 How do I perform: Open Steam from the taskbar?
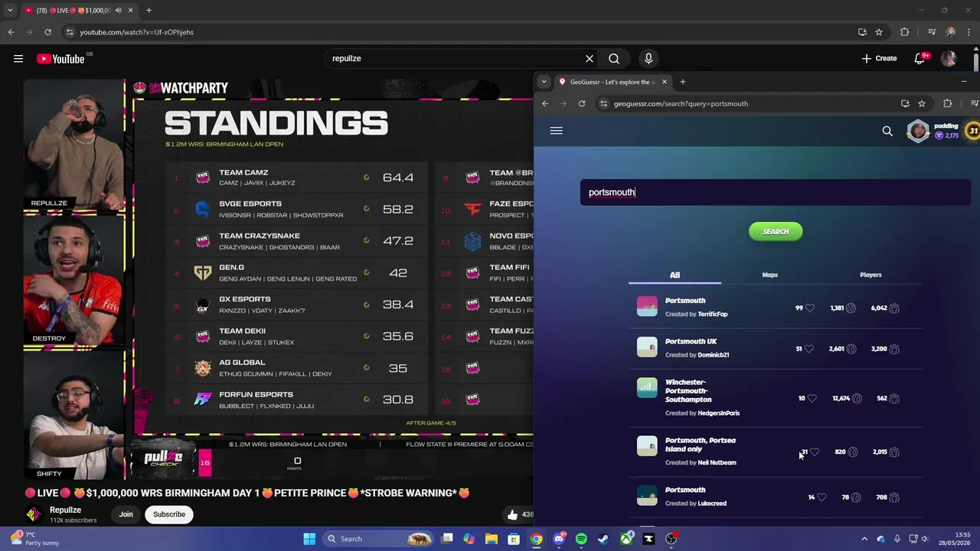pyautogui.click(x=603, y=539)
